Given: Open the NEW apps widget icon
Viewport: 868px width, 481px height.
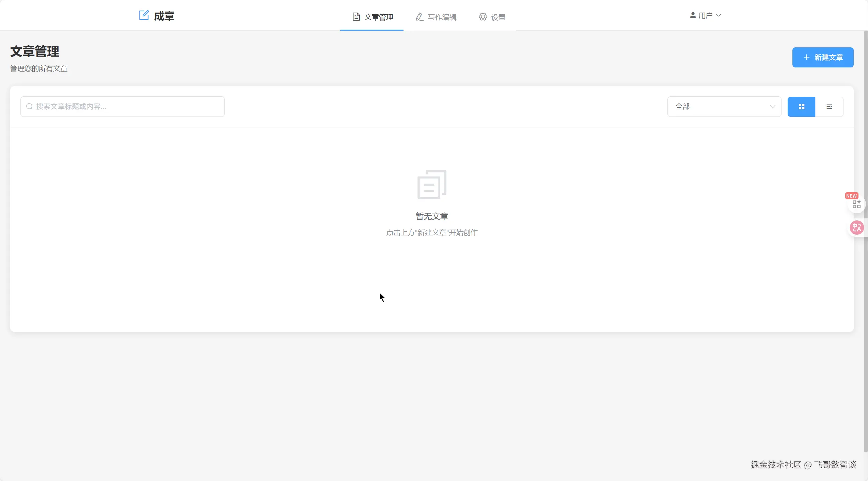Looking at the screenshot, I should coord(856,204).
